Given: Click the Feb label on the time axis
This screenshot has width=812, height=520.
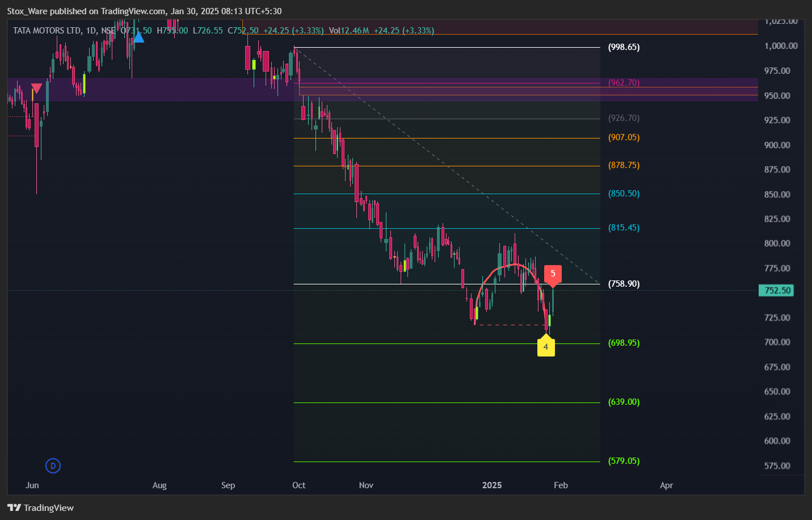Looking at the screenshot, I should [x=561, y=485].
